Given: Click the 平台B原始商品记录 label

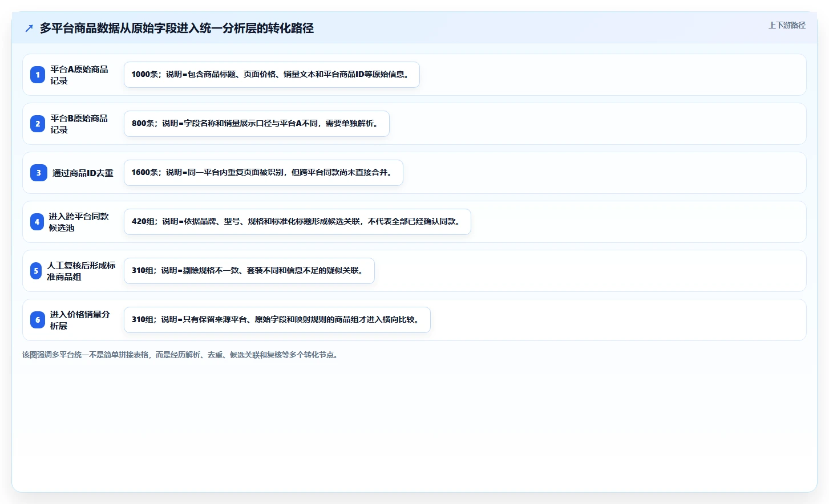Looking at the screenshot, I should pos(79,124).
